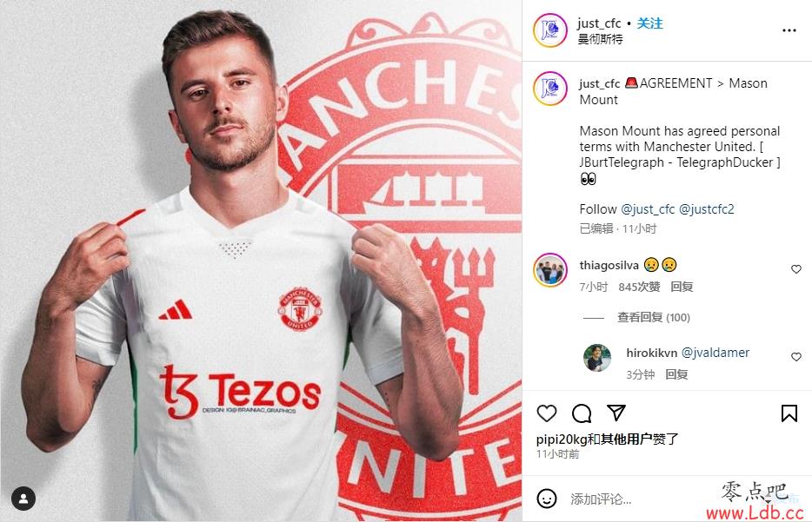Image resolution: width=812 pixels, height=522 pixels.
Task: Save the post with bookmark icon
Action: (789, 413)
